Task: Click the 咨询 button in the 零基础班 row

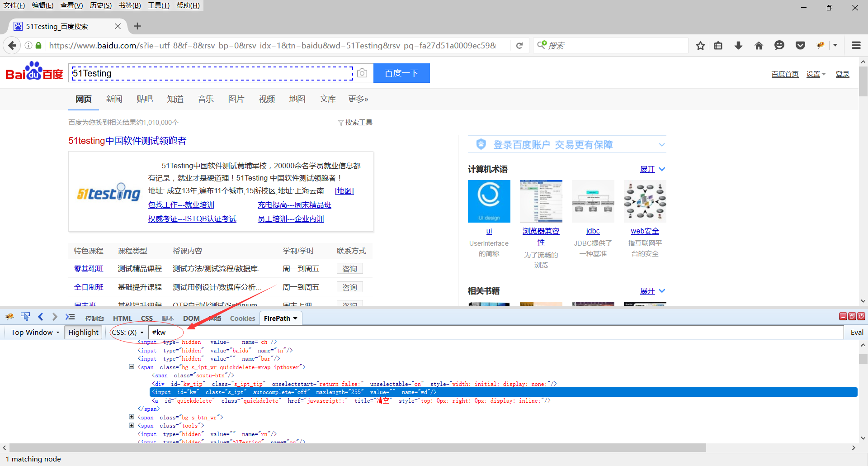Action: tap(349, 269)
